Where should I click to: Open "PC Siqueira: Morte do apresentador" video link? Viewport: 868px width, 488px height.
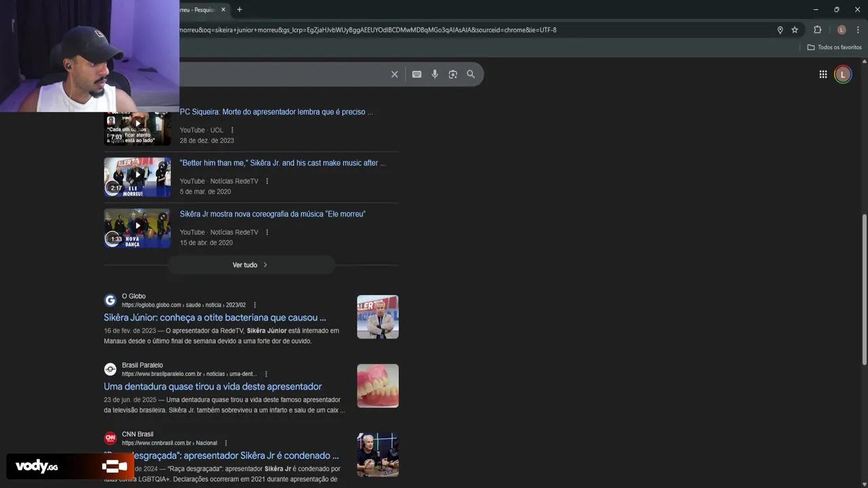276,112
